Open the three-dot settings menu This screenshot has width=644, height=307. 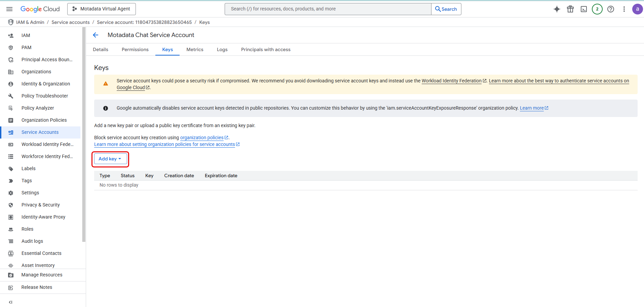(x=624, y=9)
